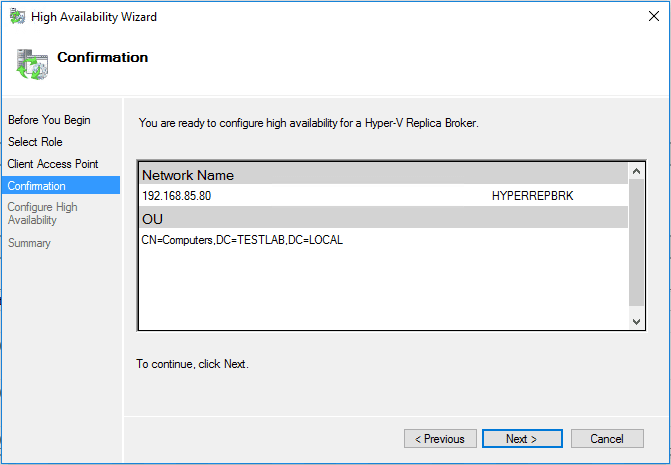Switch to Client Access Point step
Viewport: 671px width, 465px height.
click(53, 164)
